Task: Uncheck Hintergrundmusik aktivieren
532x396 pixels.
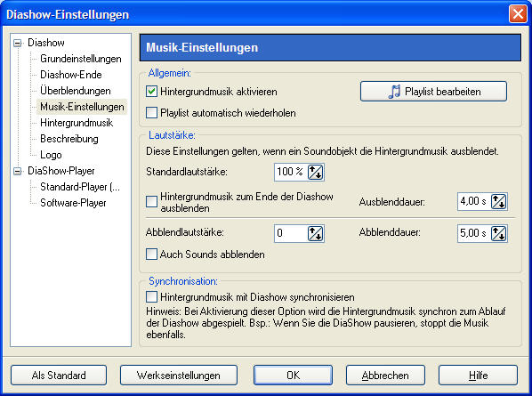Action: click(151, 92)
